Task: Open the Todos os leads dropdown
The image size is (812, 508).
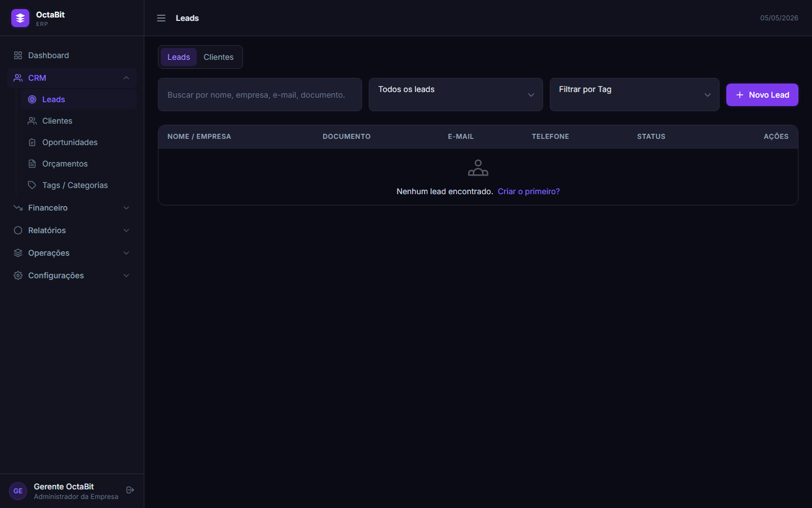Action: click(456, 95)
